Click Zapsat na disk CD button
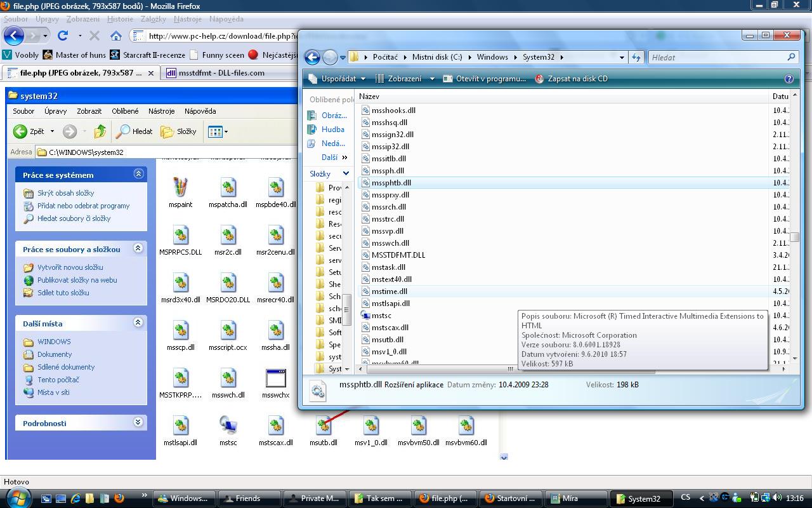Viewport: 812px width, 508px height. 571,79
